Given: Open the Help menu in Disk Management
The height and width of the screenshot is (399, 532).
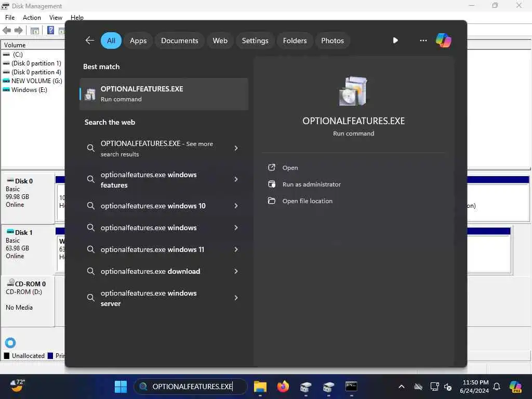Looking at the screenshot, I should pyautogui.click(x=77, y=18).
